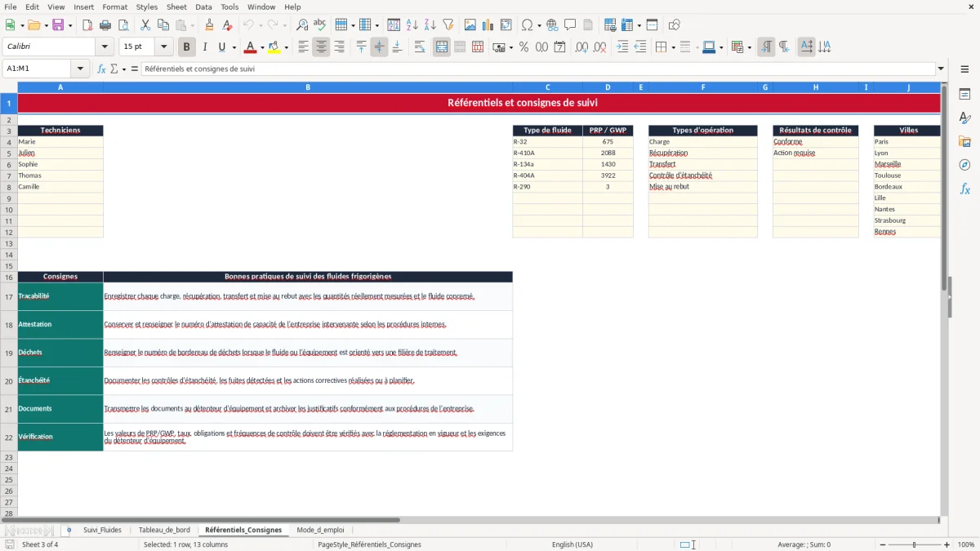Export directly as PDF icon
Viewport: 980px width, 551px height.
pos(87,25)
